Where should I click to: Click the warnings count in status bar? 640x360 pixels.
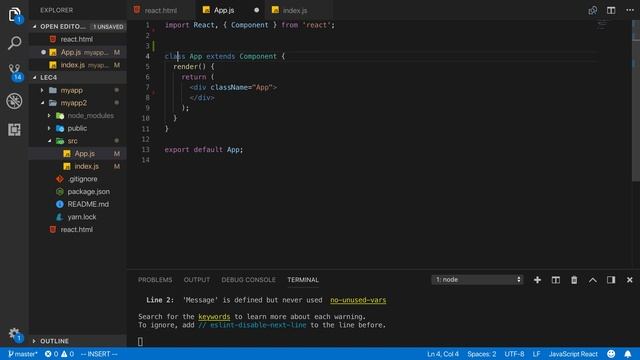pos(68,354)
